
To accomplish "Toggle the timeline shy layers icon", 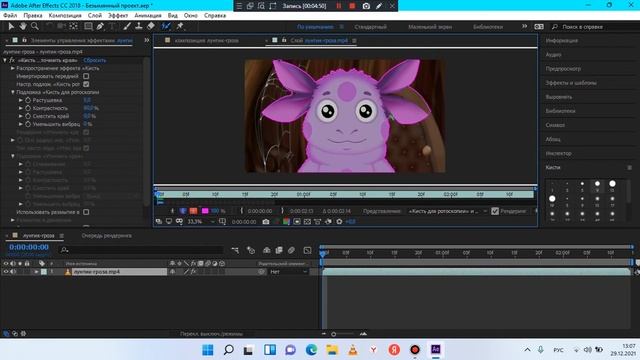I will click(x=267, y=250).
